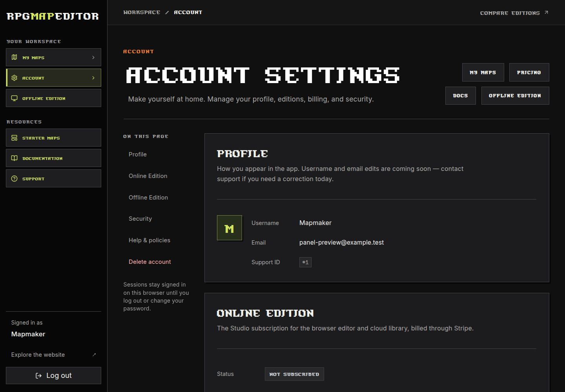Click the Mapmaker name under Signed in as

tap(28, 334)
